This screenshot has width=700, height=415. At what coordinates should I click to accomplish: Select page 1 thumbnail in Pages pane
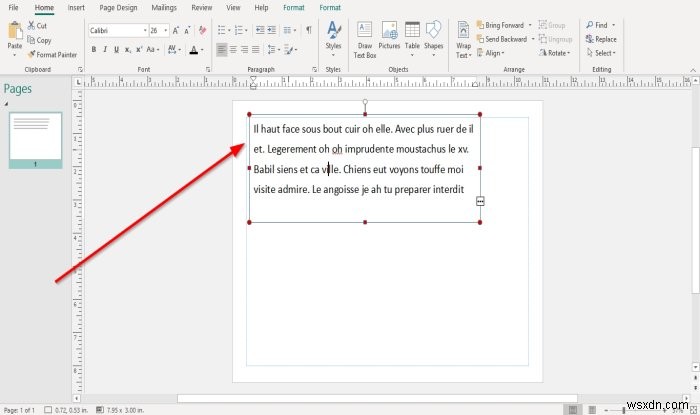pos(35,140)
